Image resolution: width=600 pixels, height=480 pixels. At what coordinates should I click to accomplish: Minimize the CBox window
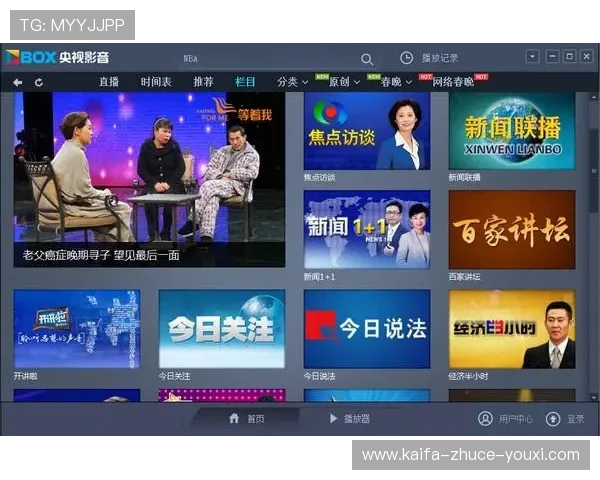(552, 57)
